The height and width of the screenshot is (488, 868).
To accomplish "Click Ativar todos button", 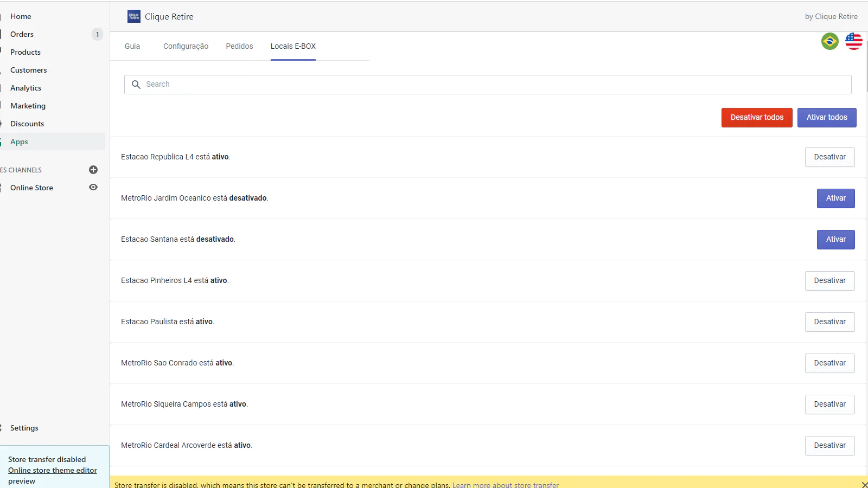I will coord(827,118).
